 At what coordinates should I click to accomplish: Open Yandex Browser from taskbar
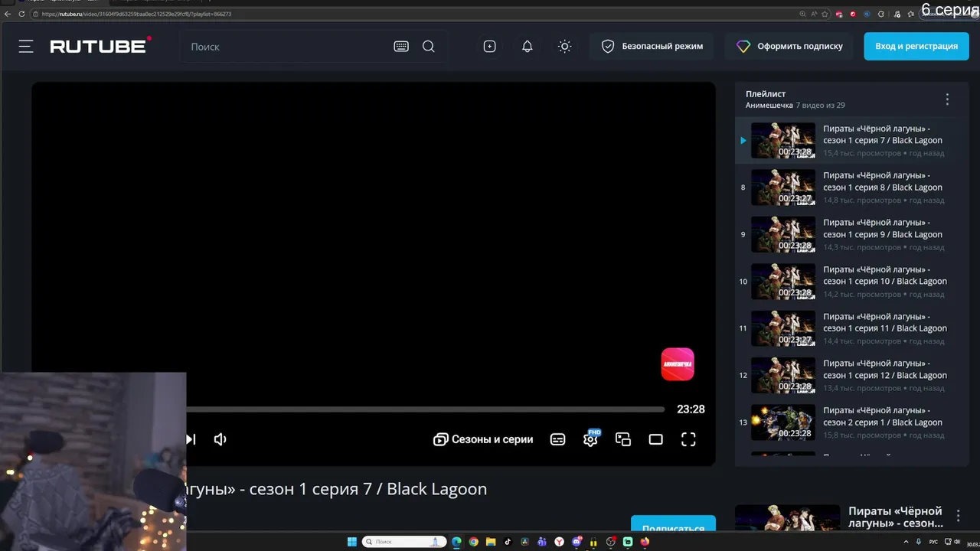[560, 542]
